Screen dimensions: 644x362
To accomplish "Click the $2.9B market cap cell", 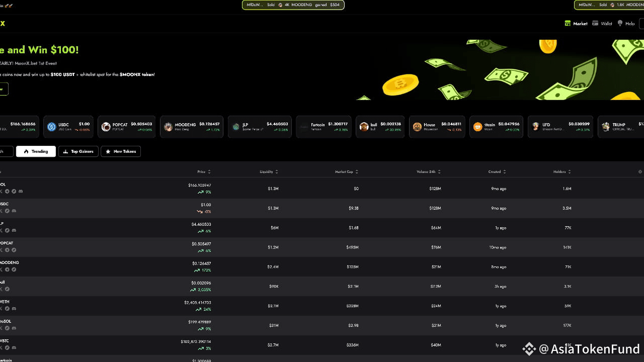I will (353, 326).
